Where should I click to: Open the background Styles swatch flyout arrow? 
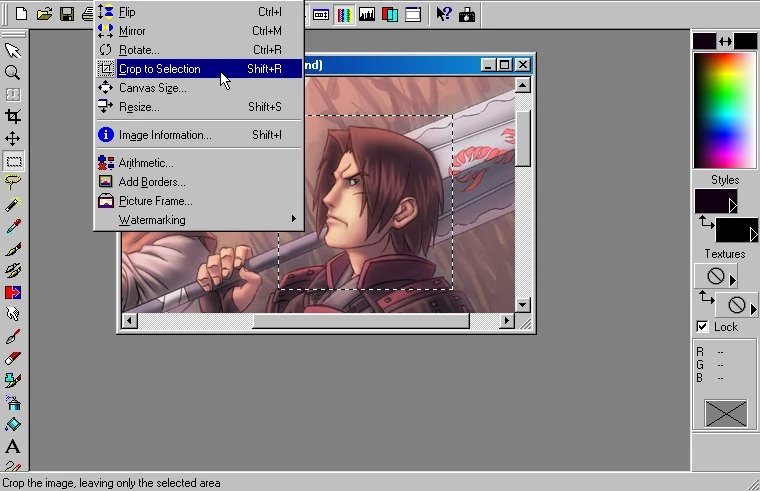pos(753,235)
